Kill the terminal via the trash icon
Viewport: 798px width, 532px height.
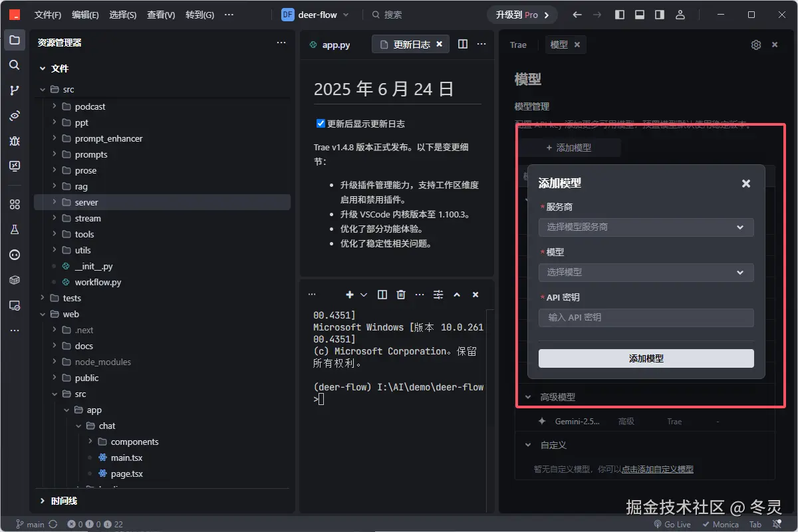tap(400, 294)
